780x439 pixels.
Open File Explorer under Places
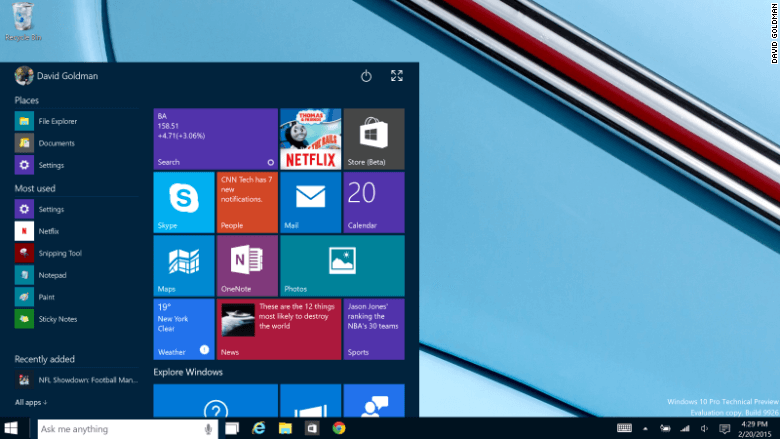[77, 121]
